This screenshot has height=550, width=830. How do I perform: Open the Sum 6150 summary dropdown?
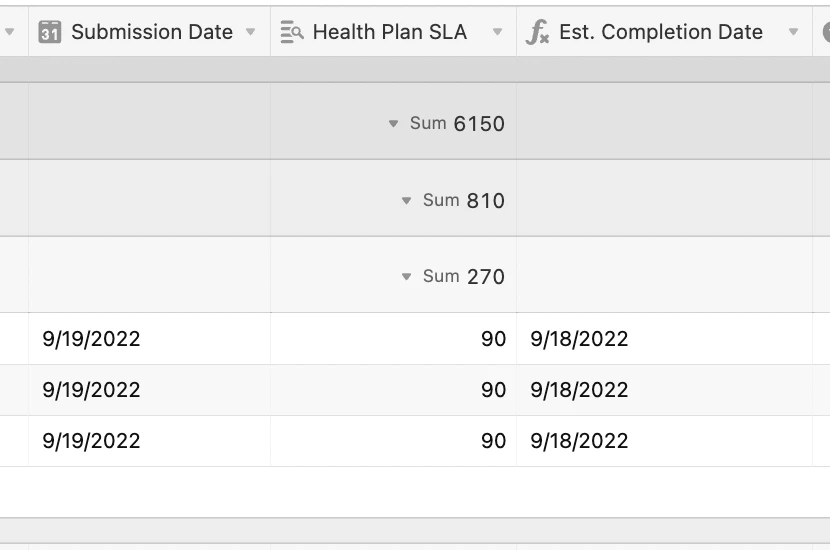[x=394, y=124]
